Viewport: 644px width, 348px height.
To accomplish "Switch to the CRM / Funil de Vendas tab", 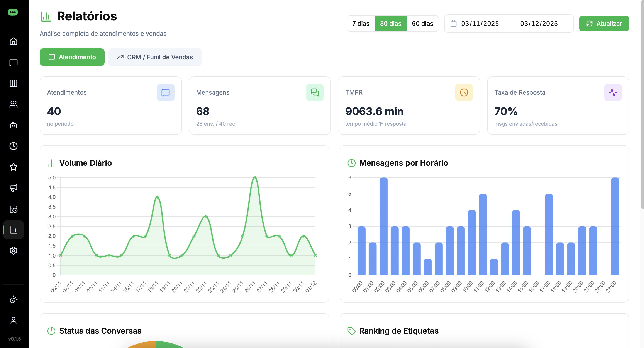I will pyautogui.click(x=155, y=57).
